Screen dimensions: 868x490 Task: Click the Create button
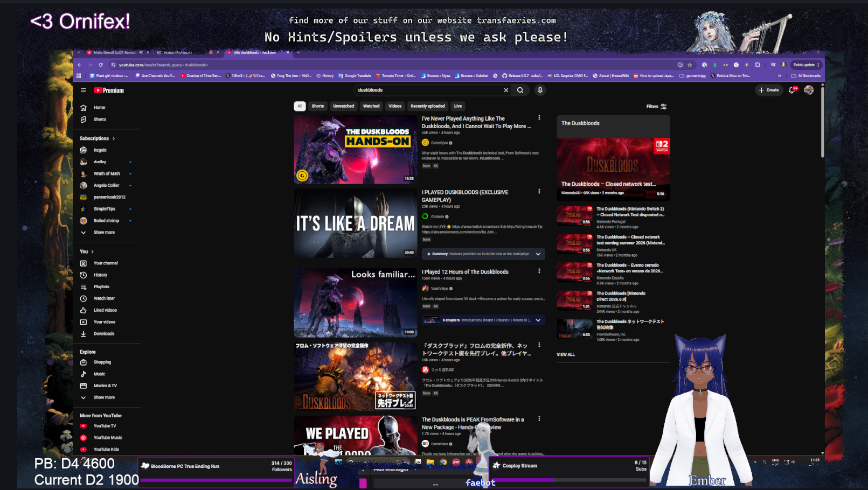[x=769, y=90]
